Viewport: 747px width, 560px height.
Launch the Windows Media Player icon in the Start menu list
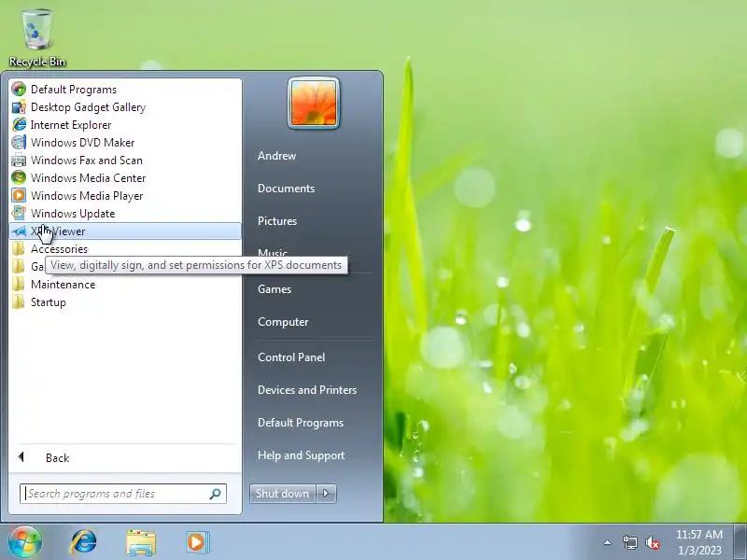point(19,196)
